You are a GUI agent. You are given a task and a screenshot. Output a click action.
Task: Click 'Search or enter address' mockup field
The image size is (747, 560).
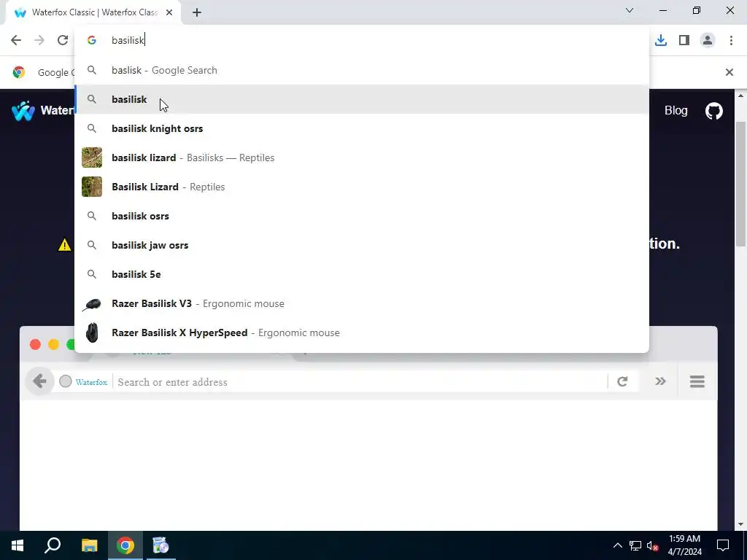coord(360,382)
